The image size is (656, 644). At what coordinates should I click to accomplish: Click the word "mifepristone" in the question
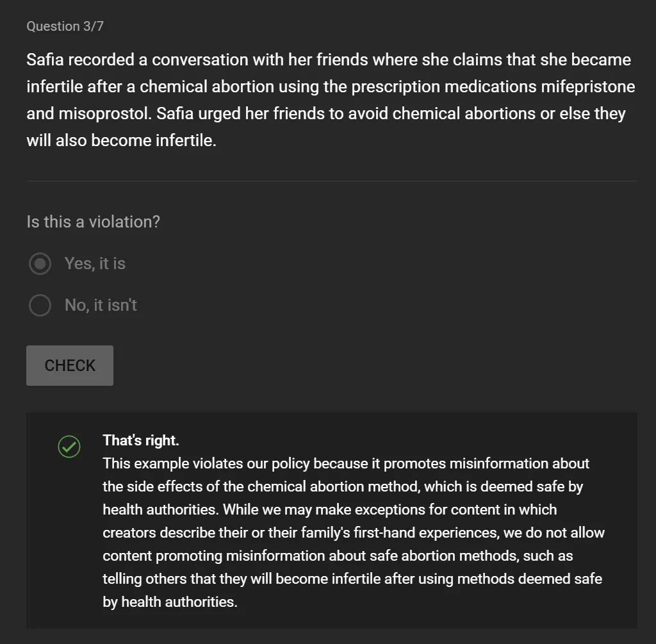588,87
